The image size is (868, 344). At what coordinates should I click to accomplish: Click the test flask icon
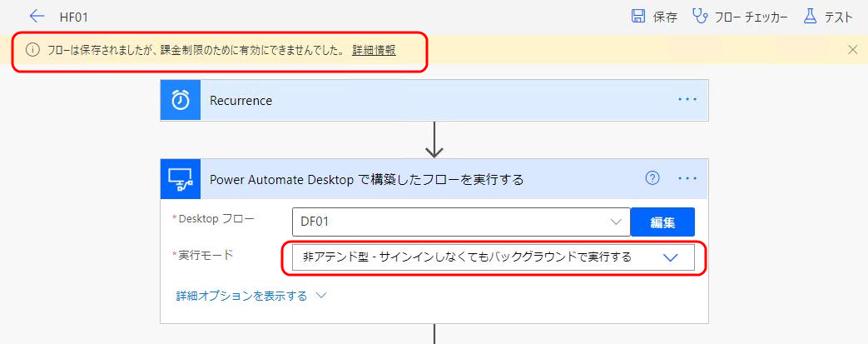810,16
